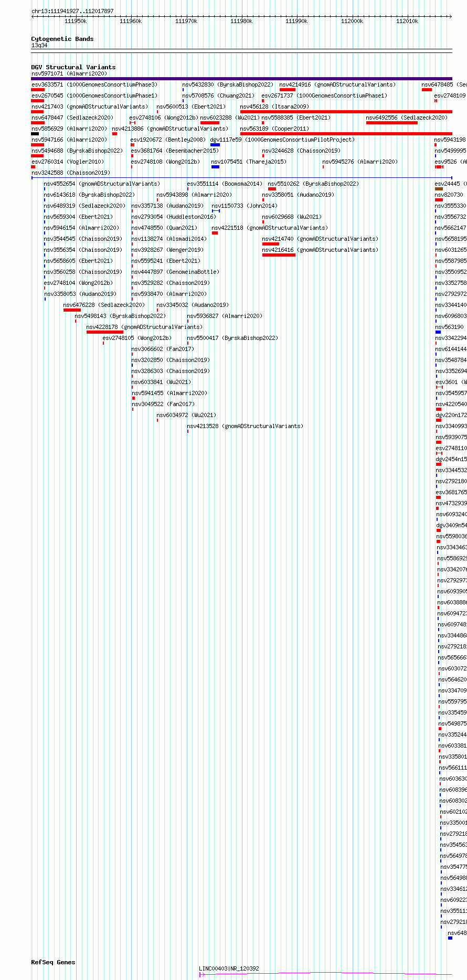467x980 pixels.
Task: Open nsv3244628 (Chaisson2019) variant
Action: (x=302, y=151)
